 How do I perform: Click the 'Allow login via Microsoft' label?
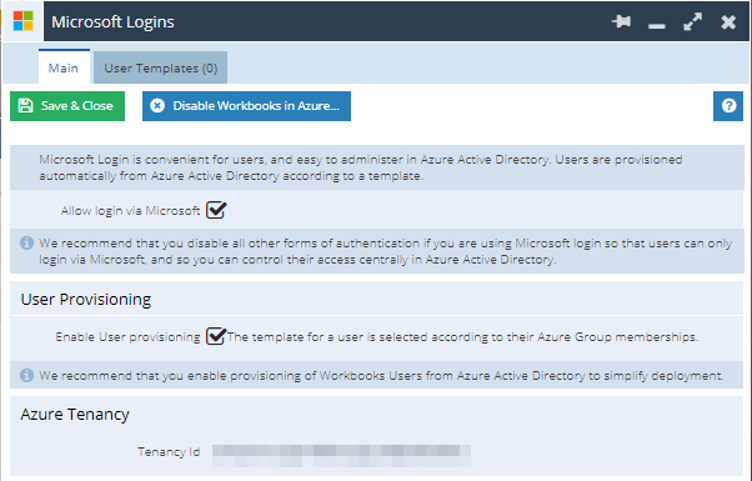(130, 211)
